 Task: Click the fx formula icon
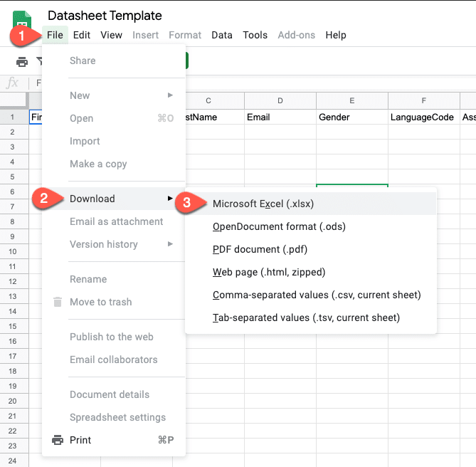coord(12,83)
